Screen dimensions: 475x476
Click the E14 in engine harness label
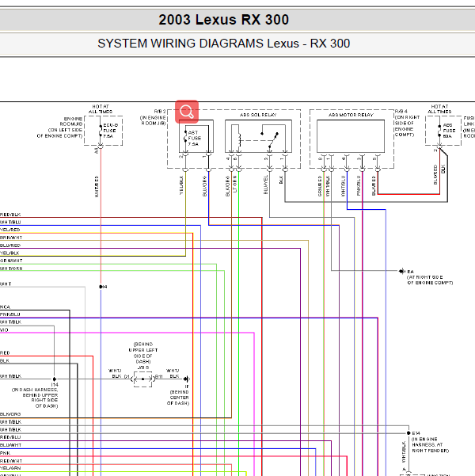click(430, 442)
